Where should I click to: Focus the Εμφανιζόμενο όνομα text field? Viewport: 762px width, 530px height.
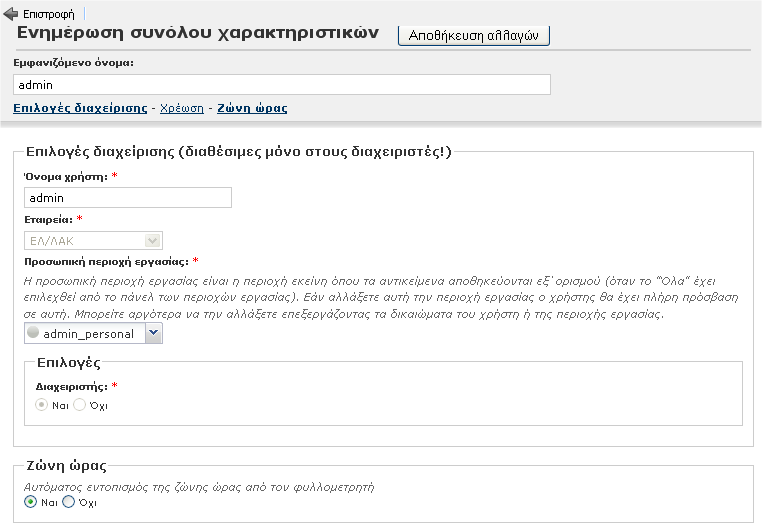282,85
